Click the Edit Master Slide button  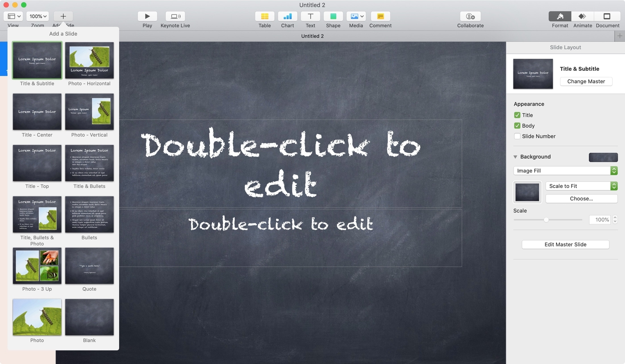(x=566, y=244)
